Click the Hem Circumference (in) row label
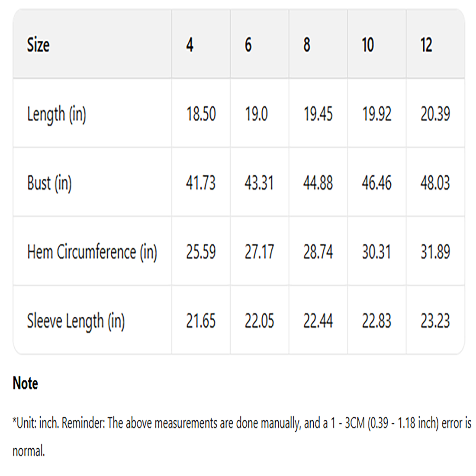 click(x=92, y=252)
